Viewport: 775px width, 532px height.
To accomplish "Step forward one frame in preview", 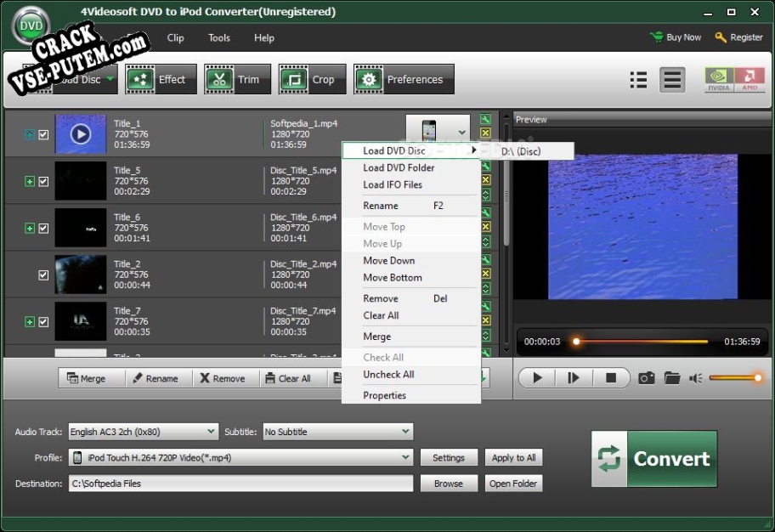I will [x=574, y=378].
